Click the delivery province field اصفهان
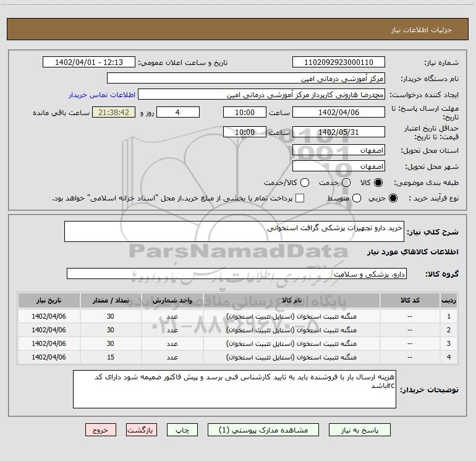 pyautogui.click(x=339, y=150)
